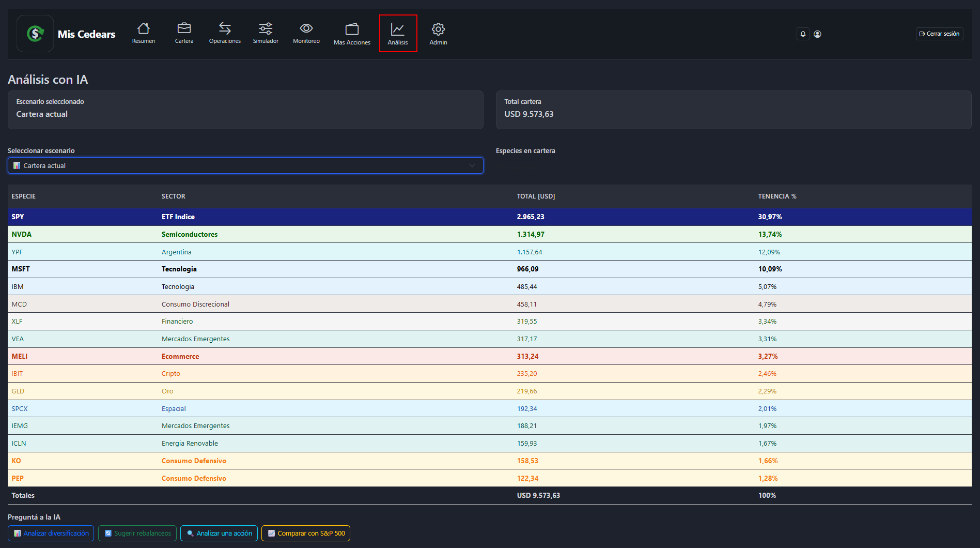Click Sugerir rebalanceos button
Image resolution: width=980 pixels, height=548 pixels.
click(137, 533)
